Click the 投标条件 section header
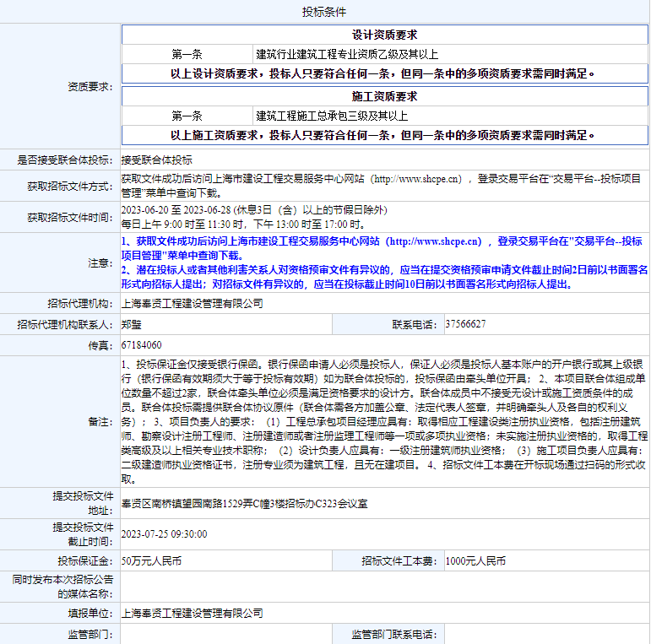 click(x=324, y=12)
